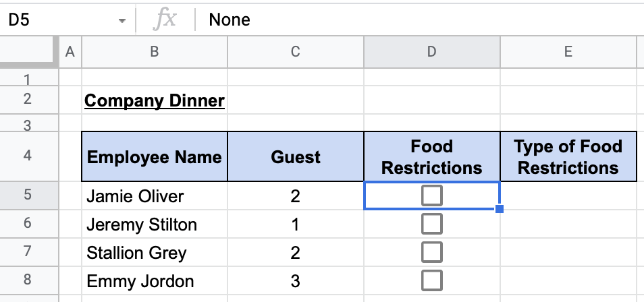
Task: Select column D header
Action: [431, 51]
